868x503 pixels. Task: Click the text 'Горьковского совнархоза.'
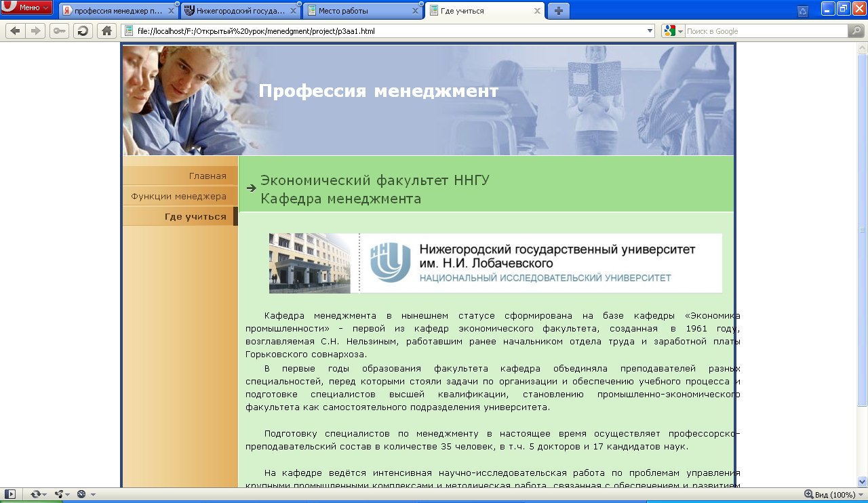[x=306, y=355]
